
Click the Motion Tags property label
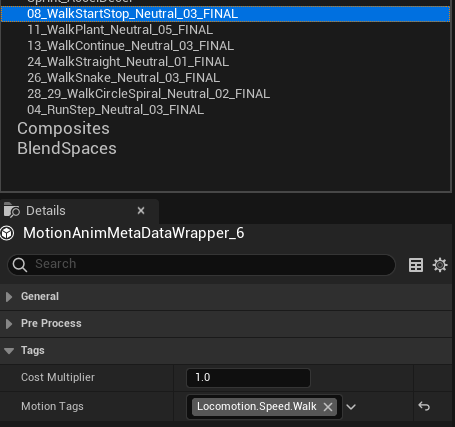(52, 406)
